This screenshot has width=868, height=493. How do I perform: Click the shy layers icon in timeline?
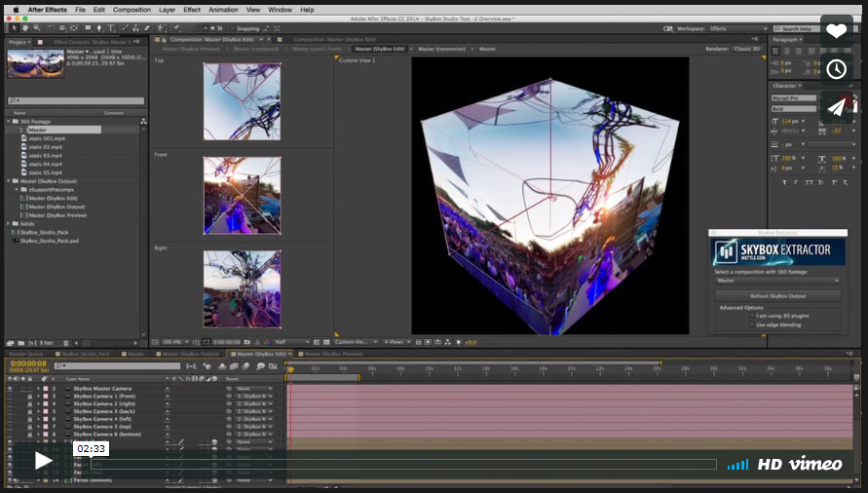[222, 366]
